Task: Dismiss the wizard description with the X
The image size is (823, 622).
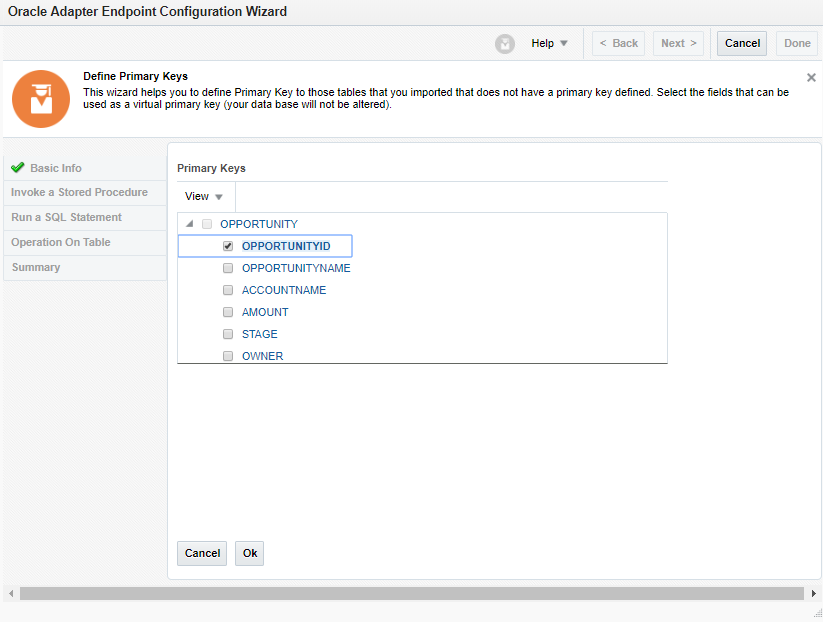Action: (811, 77)
